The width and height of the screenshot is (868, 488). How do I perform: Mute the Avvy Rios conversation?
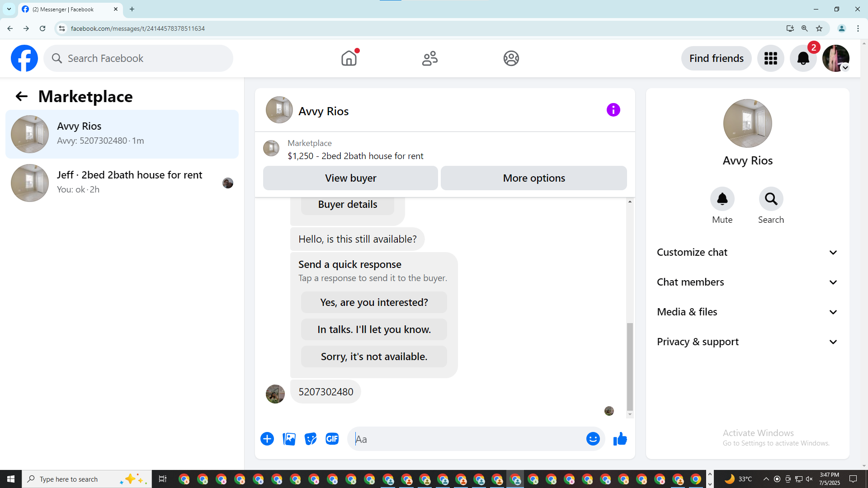click(722, 199)
